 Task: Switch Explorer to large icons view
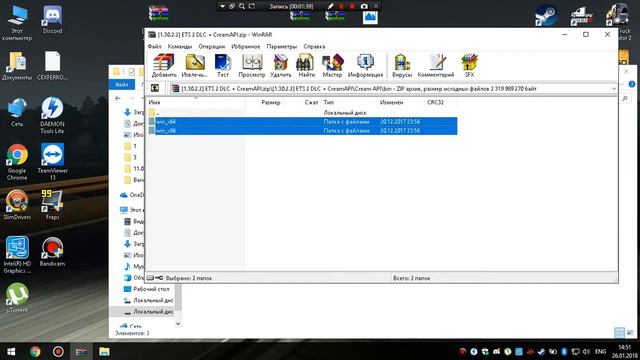(x=630, y=333)
